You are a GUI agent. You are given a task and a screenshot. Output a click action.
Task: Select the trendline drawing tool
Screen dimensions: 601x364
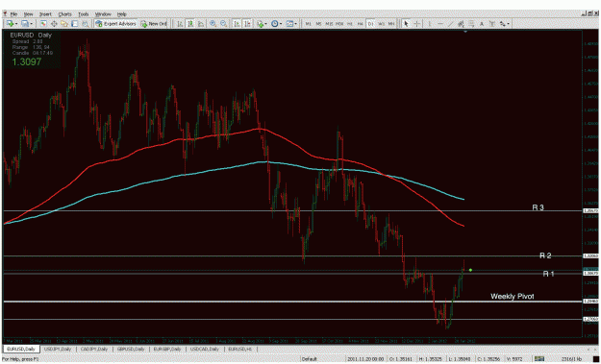click(451, 24)
